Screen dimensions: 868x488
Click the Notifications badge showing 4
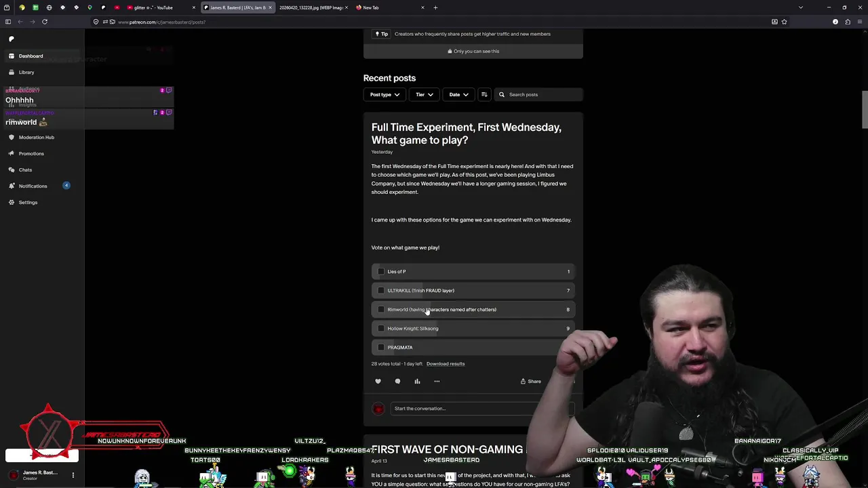pos(66,186)
